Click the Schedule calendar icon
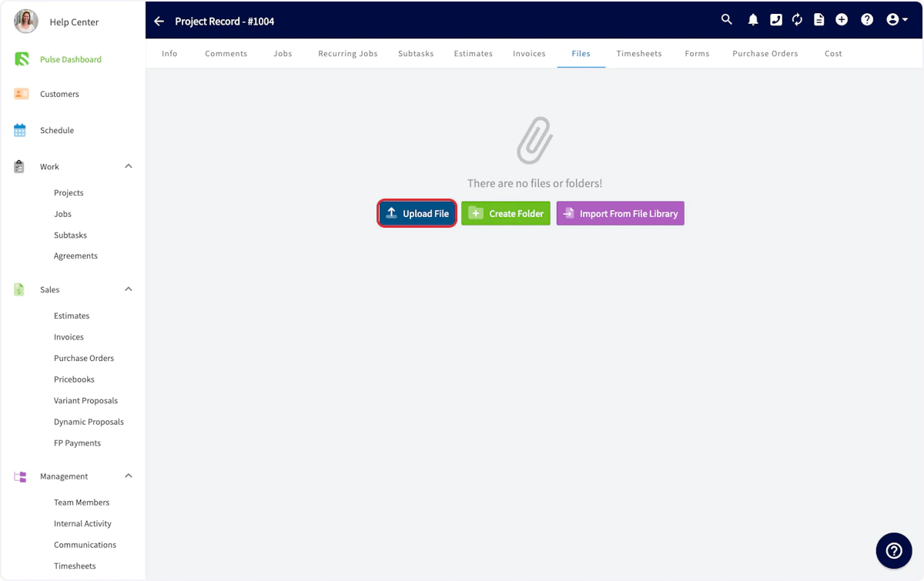This screenshot has width=924, height=581. 20,130
